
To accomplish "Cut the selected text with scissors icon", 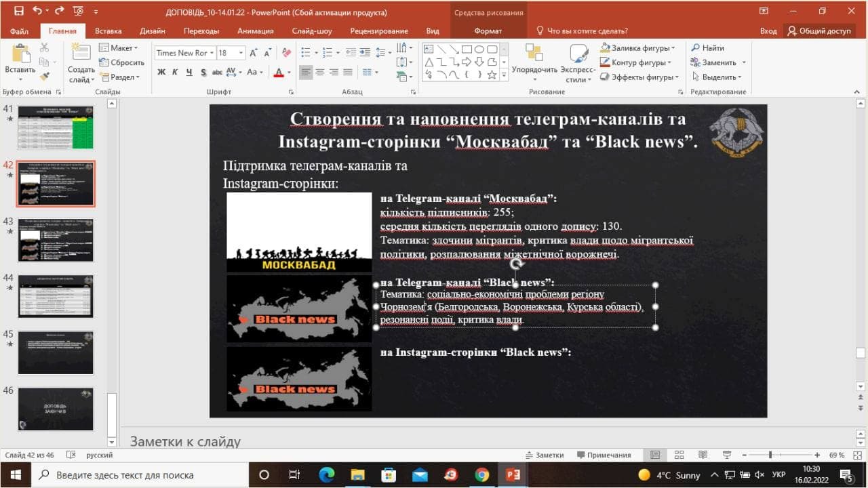I will click(x=44, y=47).
